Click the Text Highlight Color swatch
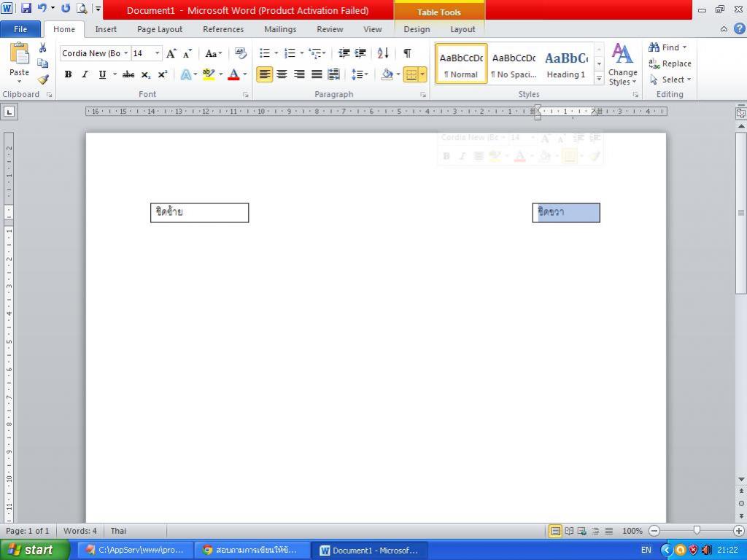This screenshot has height=560, width=747. 209,74
